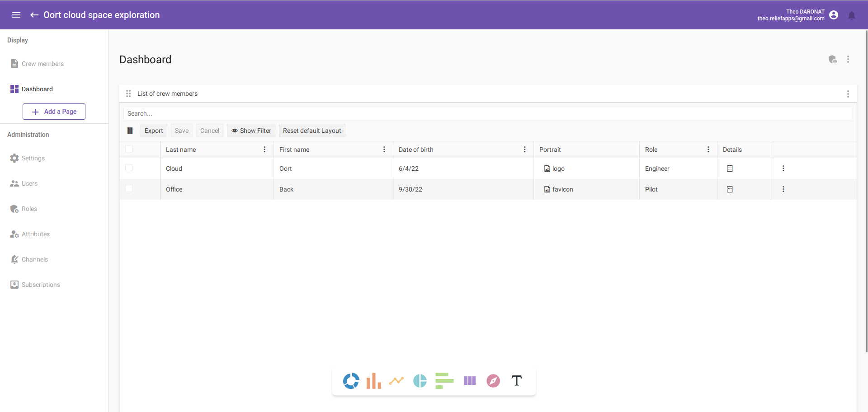Open the hamburger navigation menu
The image size is (868, 412).
pos(16,15)
